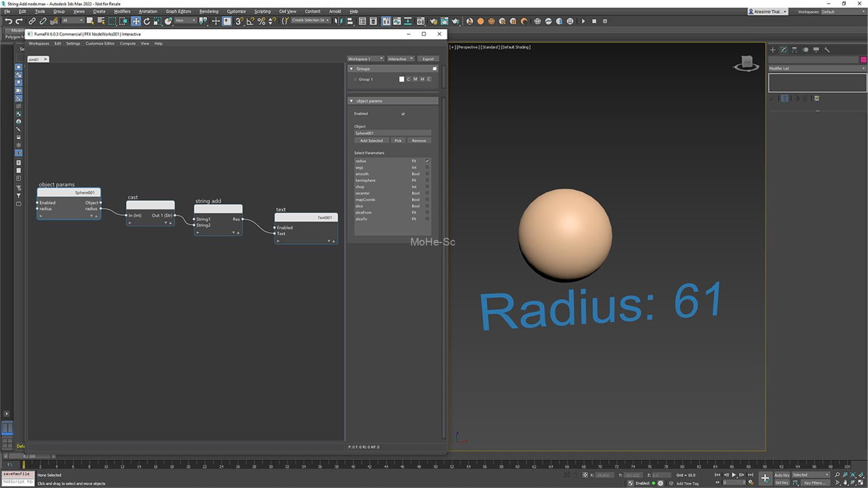Uncheck the radius parameter checkbox
This screenshot has height=488, width=868.
tap(427, 161)
